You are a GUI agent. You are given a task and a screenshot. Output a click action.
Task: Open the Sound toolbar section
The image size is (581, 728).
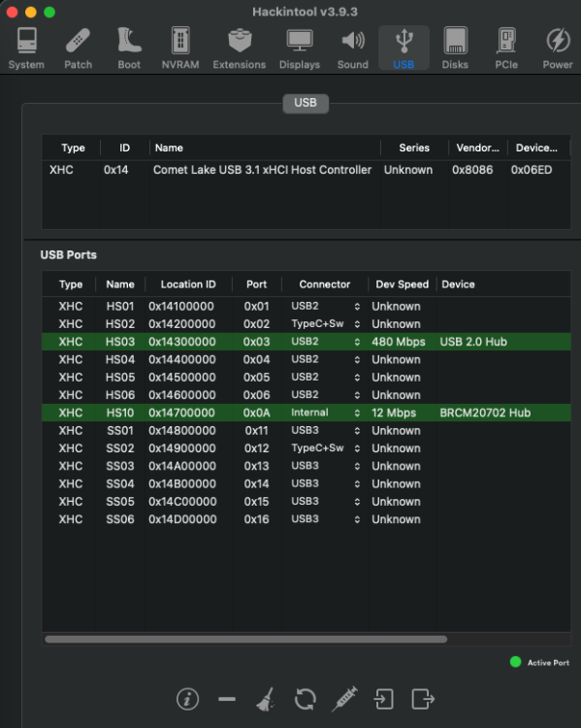pyautogui.click(x=353, y=49)
